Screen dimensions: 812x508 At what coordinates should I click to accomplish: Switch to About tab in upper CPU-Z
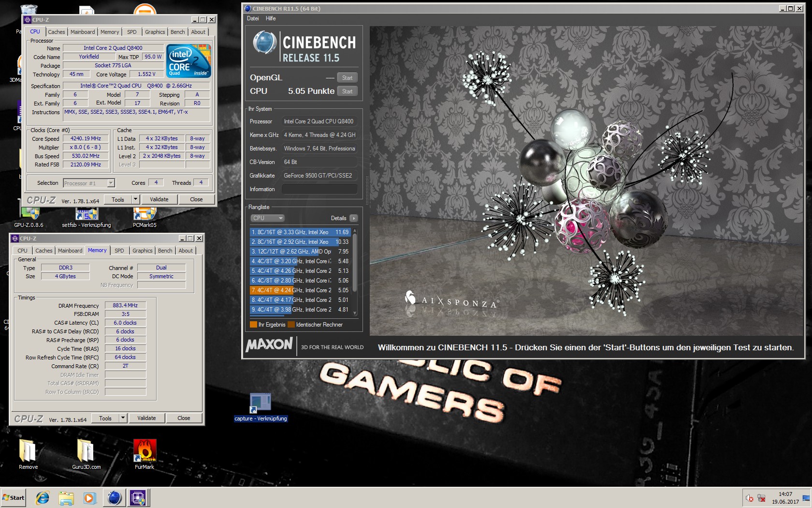[x=198, y=32]
